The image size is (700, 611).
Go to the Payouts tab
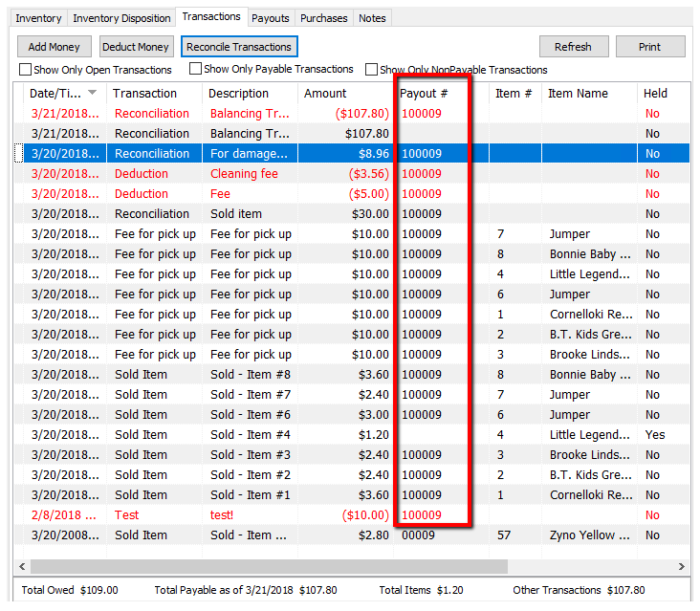271,18
